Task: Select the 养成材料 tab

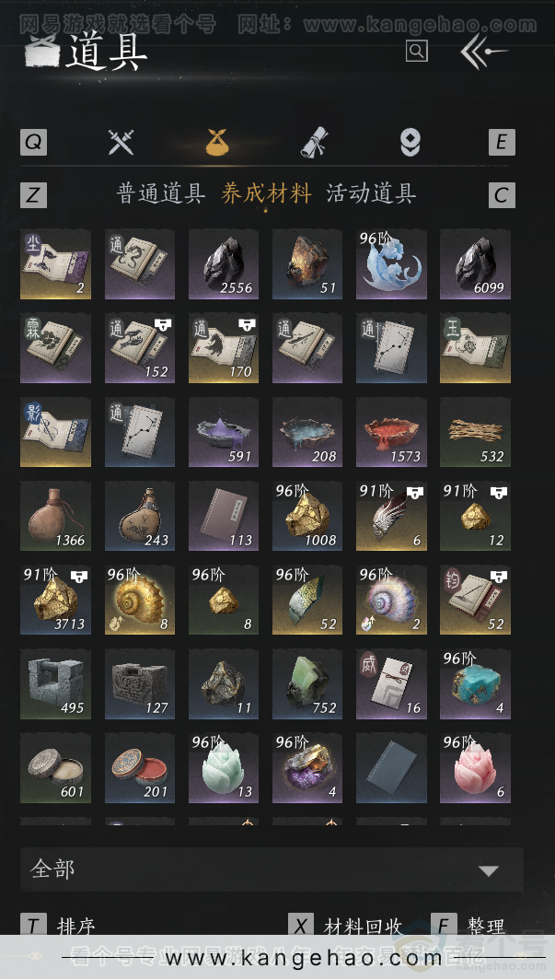Action: [x=266, y=193]
